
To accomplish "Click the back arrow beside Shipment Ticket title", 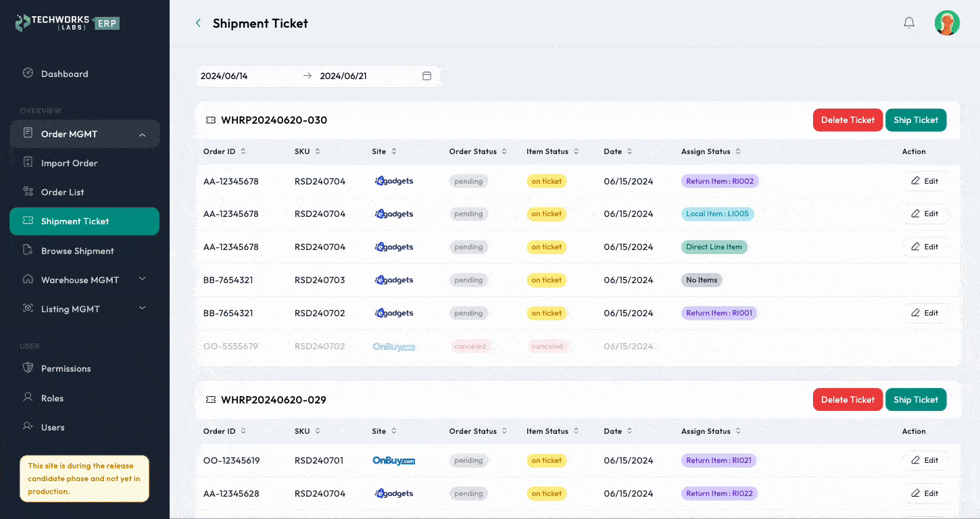I will [198, 23].
